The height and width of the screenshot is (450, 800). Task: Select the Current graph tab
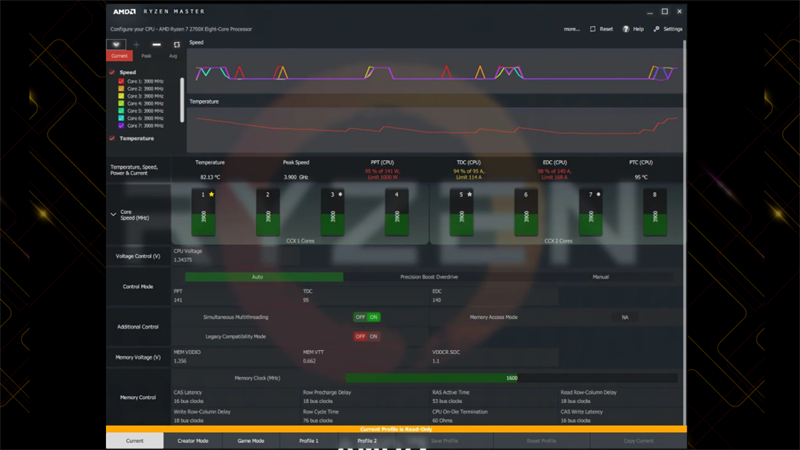(x=119, y=56)
